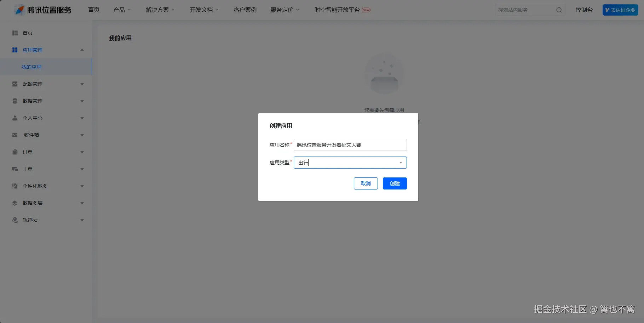Click the NEW badge beside 时空智能开放平台
This screenshot has height=323, width=644.
click(366, 10)
